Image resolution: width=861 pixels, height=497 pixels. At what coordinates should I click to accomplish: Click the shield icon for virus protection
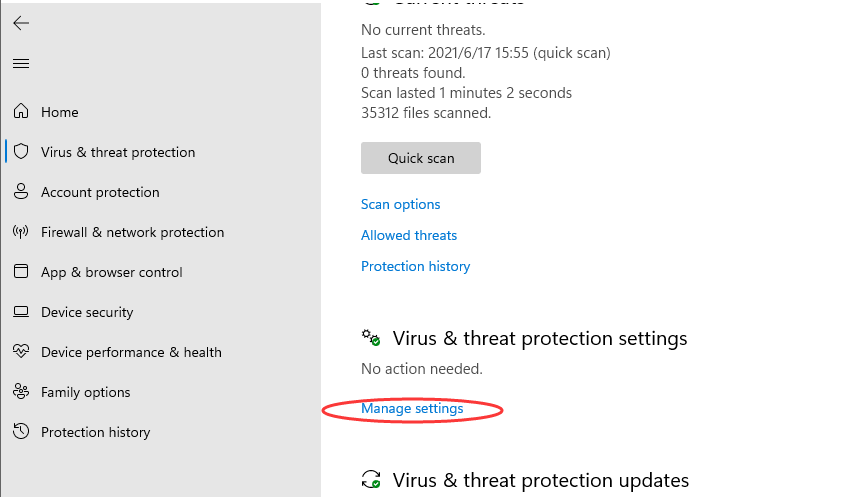(21, 152)
